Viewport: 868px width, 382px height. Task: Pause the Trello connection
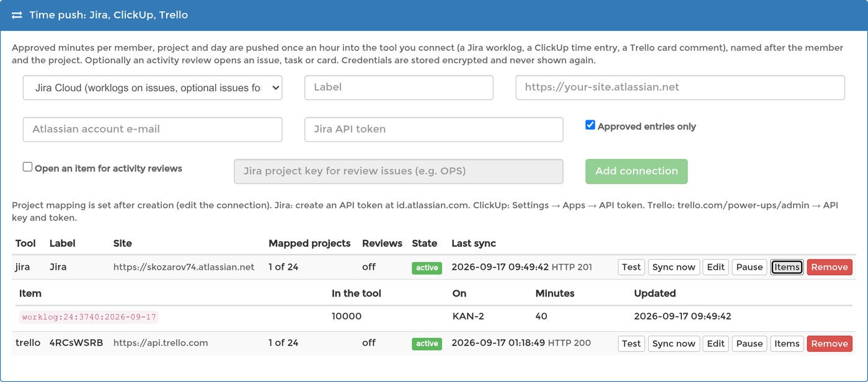(x=750, y=344)
